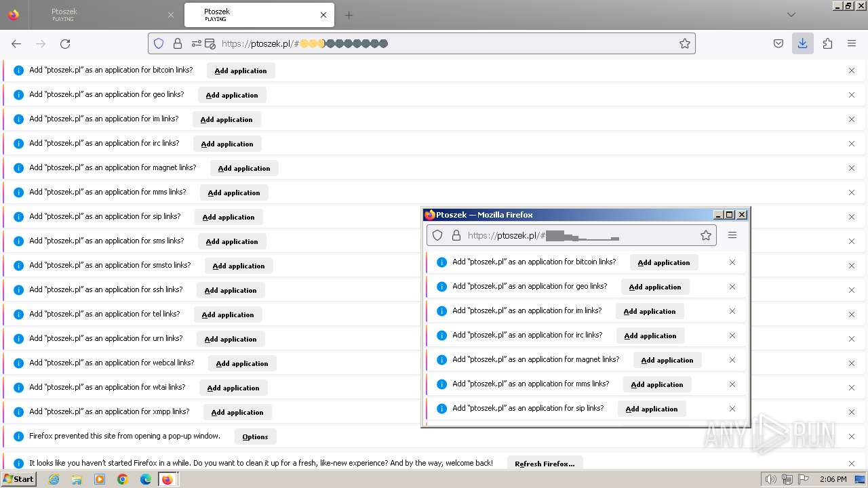This screenshot has height=488, width=868.
Task: Open pop-up blocker Options button
Action: 256,436
